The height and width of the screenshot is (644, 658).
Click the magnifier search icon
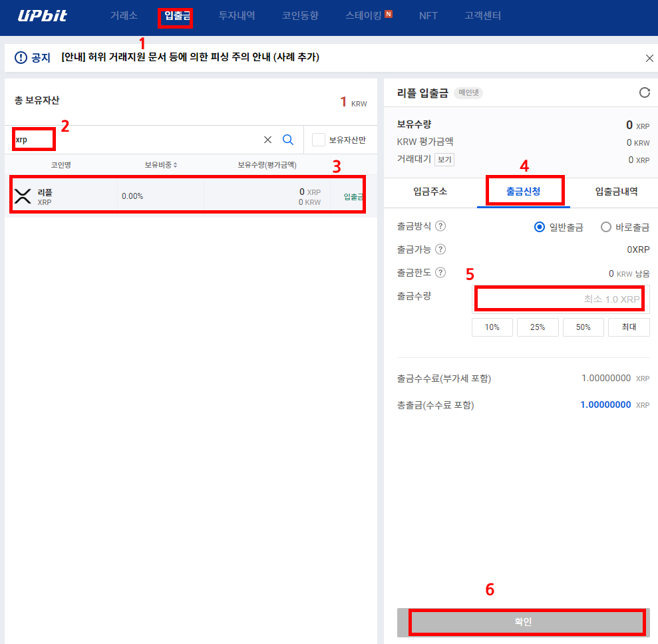pos(288,140)
